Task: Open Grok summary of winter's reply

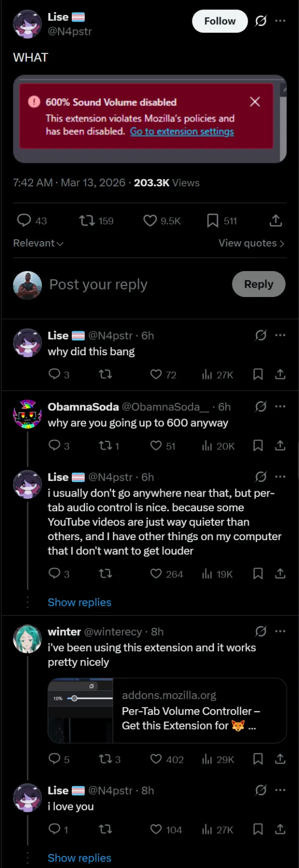Action: click(x=261, y=631)
